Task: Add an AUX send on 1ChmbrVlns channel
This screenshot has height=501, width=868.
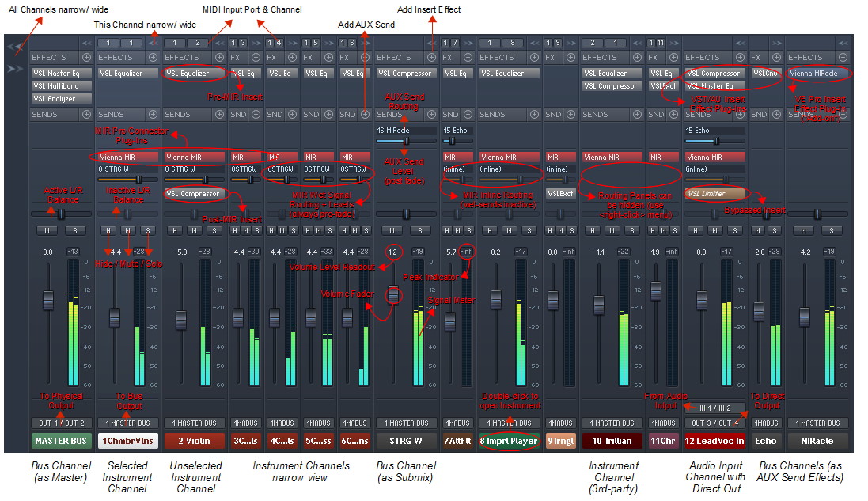Action: (153, 114)
